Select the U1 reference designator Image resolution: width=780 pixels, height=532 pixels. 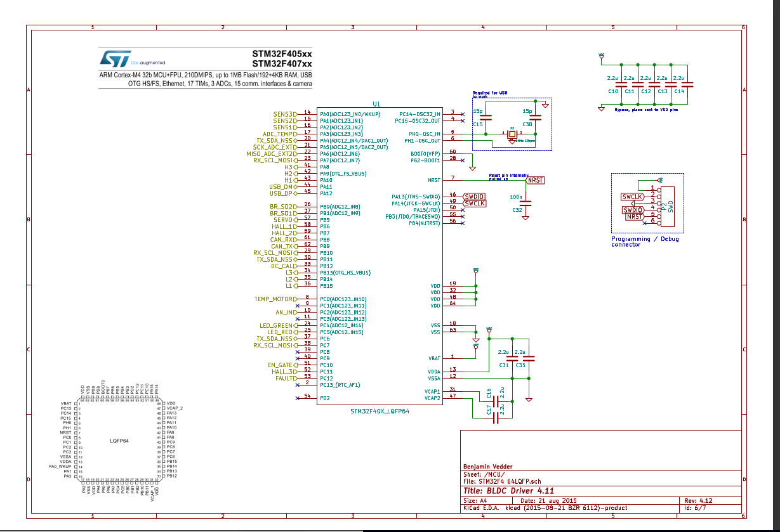coord(376,103)
